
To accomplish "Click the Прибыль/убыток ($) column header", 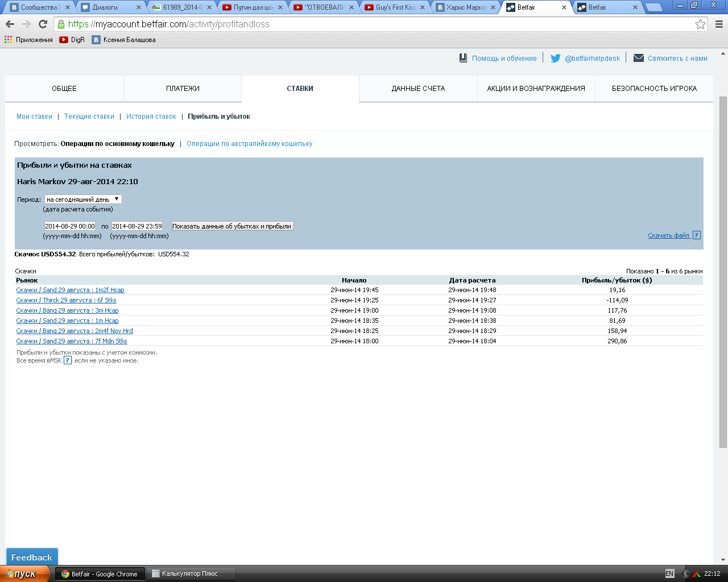I will (x=617, y=280).
